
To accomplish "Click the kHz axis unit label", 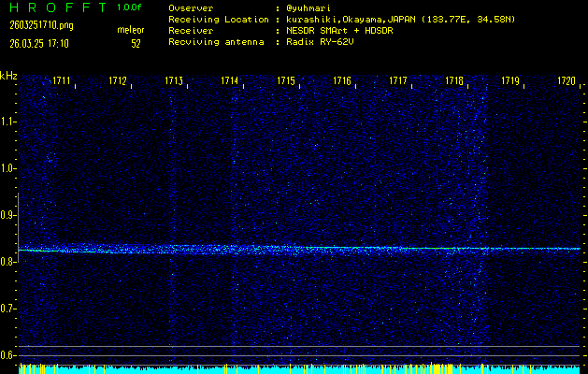I will (x=8, y=76).
